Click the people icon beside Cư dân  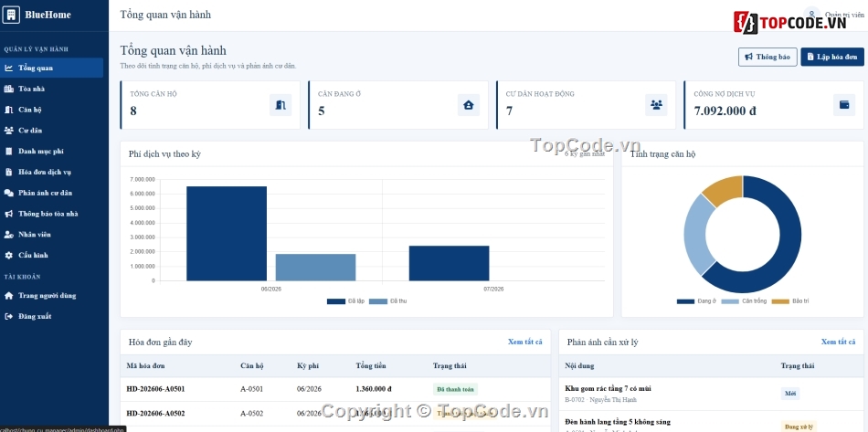pyautogui.click(x=8, y=131)
